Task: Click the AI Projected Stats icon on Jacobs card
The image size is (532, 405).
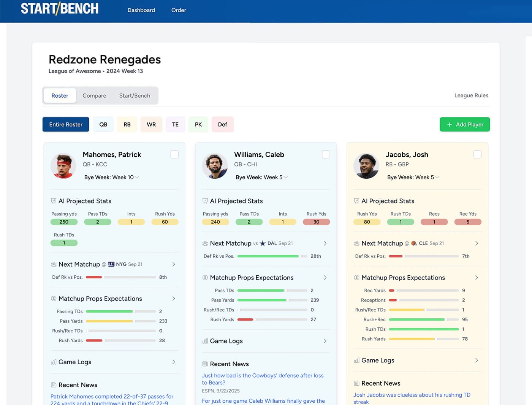Action: [x=356, y=201]
